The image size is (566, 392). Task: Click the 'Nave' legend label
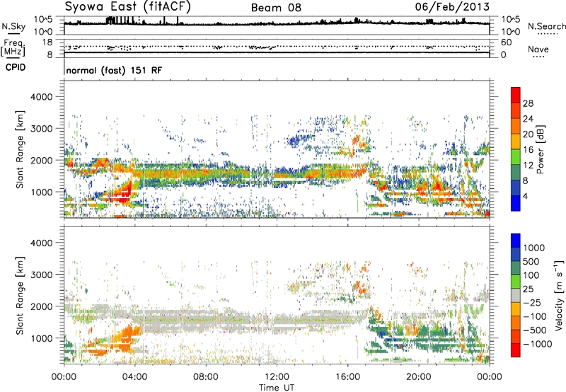(538, 50)
